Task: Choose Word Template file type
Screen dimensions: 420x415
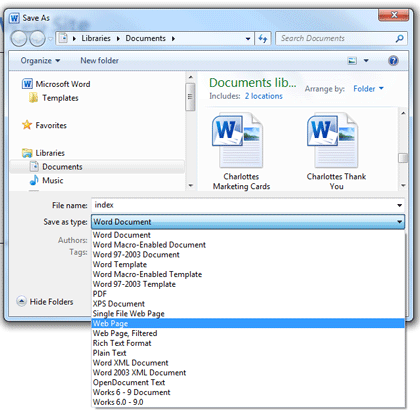Action: pyautogui.click(x=248, y=264)
